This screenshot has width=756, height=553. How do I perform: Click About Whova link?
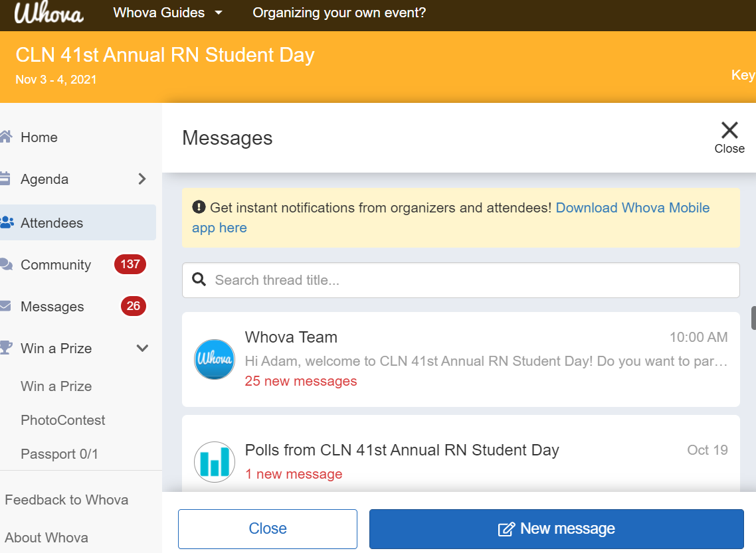point(47,538)
